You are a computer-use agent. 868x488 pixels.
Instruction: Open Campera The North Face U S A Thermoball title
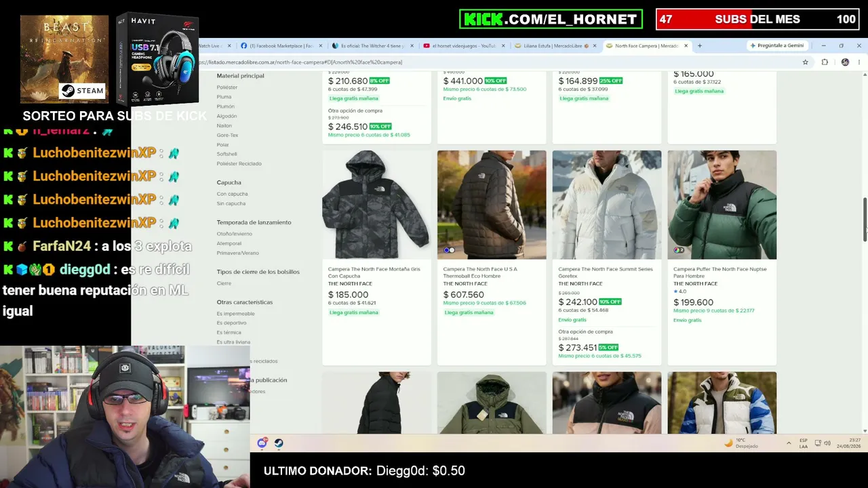[480, 272]
